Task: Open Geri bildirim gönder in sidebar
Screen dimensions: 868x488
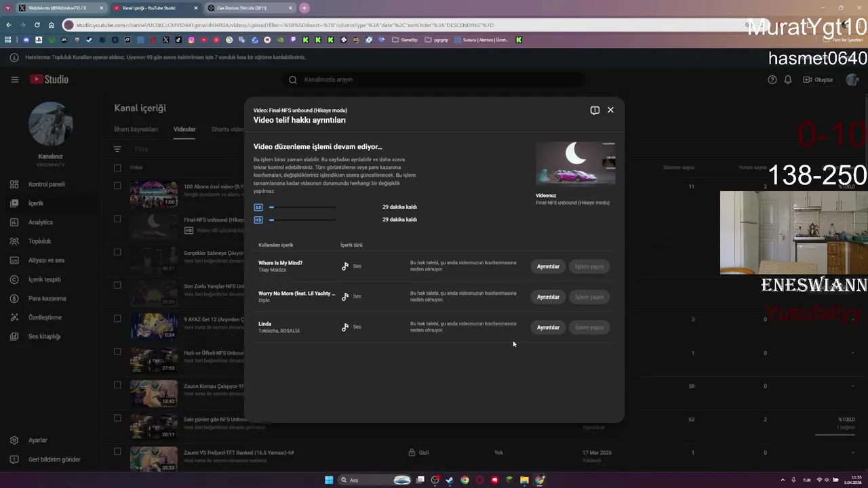Action: [x=54, y=460]
